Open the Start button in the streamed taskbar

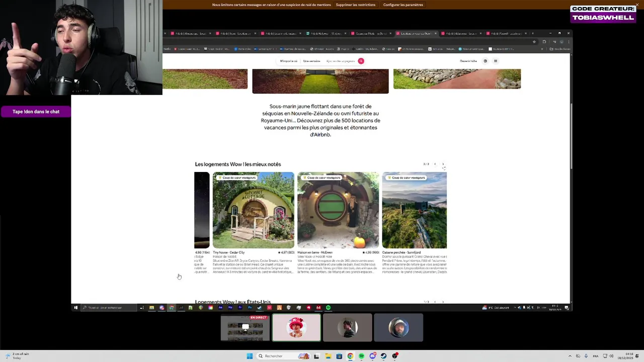point(76,308)
